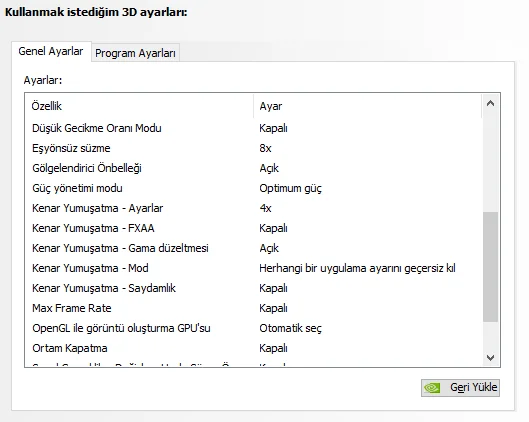The height and width of the screenshot is (422, 529).
Task: Select the Gölgelendirici Önbelleği setting
Action: click(254, 168)
